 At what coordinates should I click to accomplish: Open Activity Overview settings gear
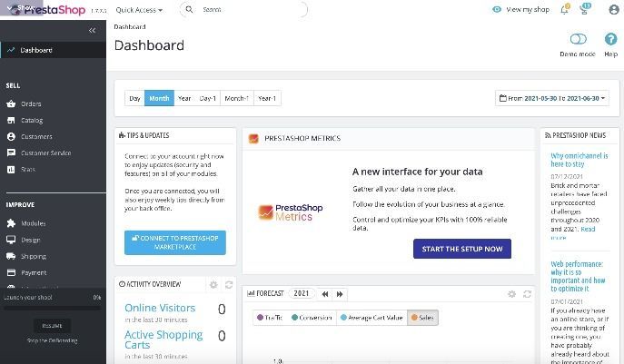tap(213, 285)
